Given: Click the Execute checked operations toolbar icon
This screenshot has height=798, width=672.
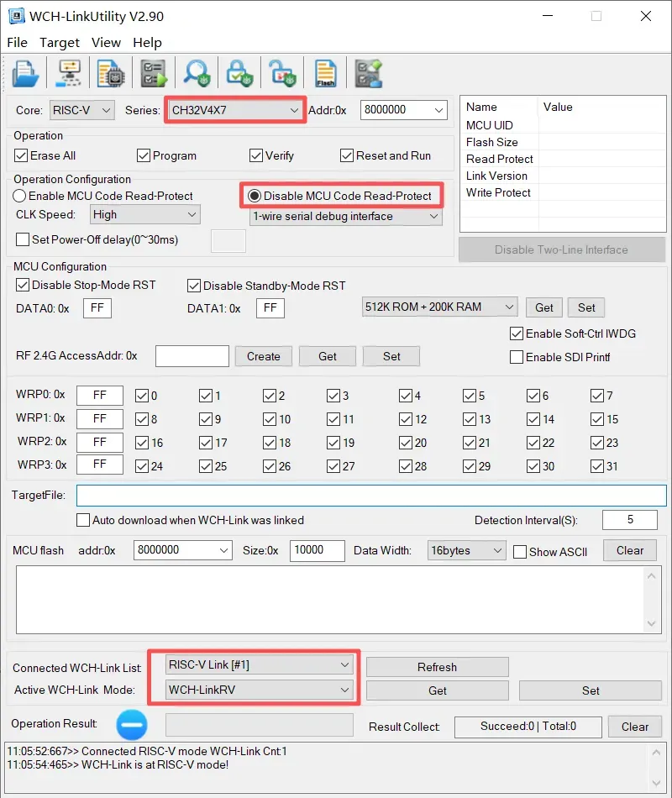Looking at the screenshot, I should tap(155, 74).
